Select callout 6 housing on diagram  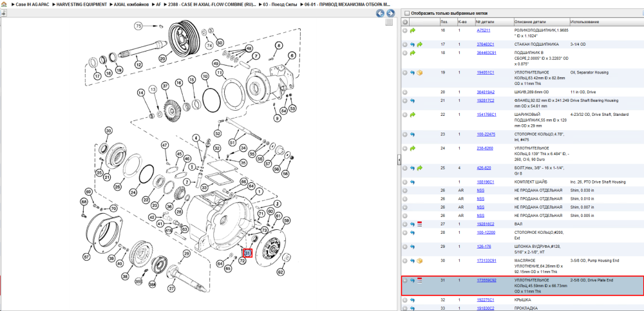292,55
